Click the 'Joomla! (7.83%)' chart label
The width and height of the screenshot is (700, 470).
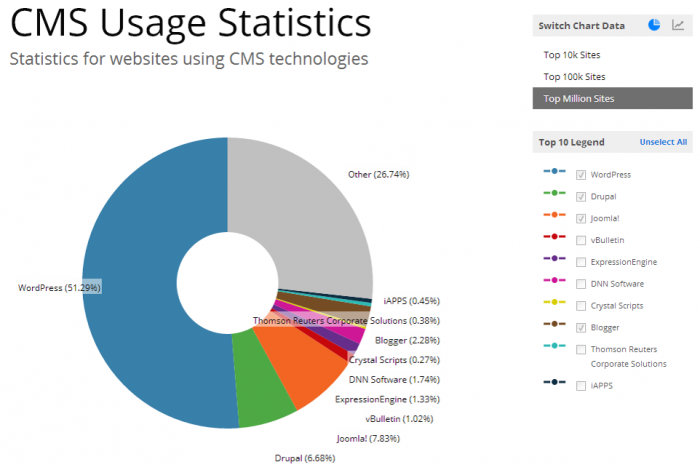pyautogui.click(x=368, y=439)
